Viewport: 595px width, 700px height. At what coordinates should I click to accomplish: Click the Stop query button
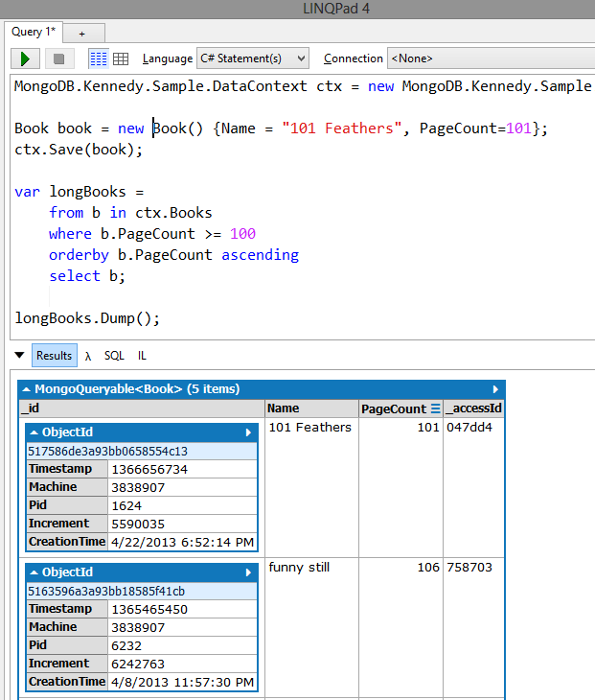coord(58,58)
